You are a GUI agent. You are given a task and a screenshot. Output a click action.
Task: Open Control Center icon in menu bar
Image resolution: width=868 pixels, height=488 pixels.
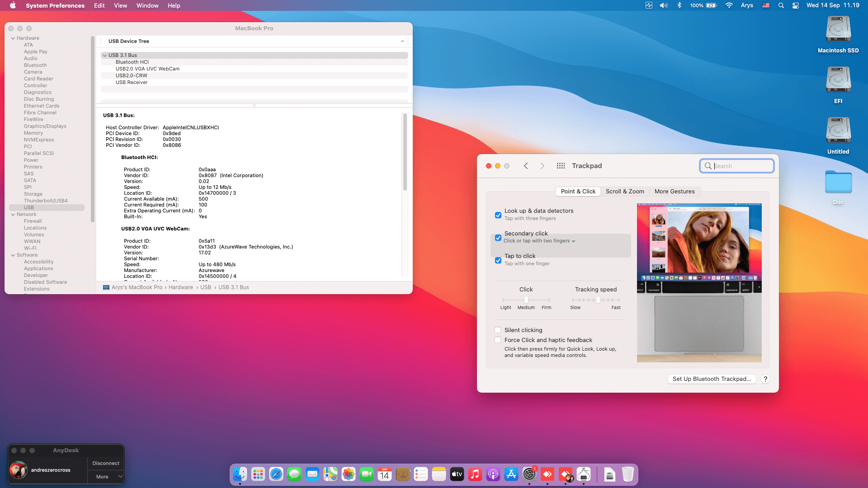click(x=796, y=5)
